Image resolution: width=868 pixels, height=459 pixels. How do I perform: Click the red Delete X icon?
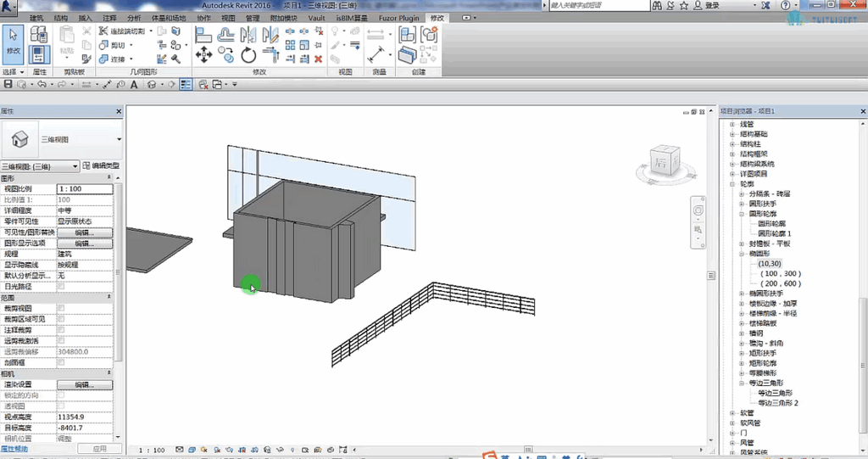pyautogui.click(x=319, y=59)
